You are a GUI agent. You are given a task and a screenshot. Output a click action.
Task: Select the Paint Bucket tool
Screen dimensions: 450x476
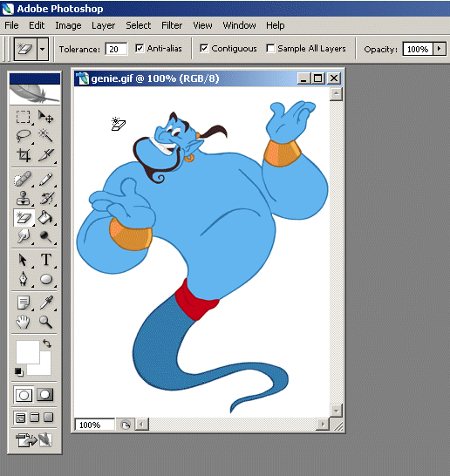[x=46, y=218]
